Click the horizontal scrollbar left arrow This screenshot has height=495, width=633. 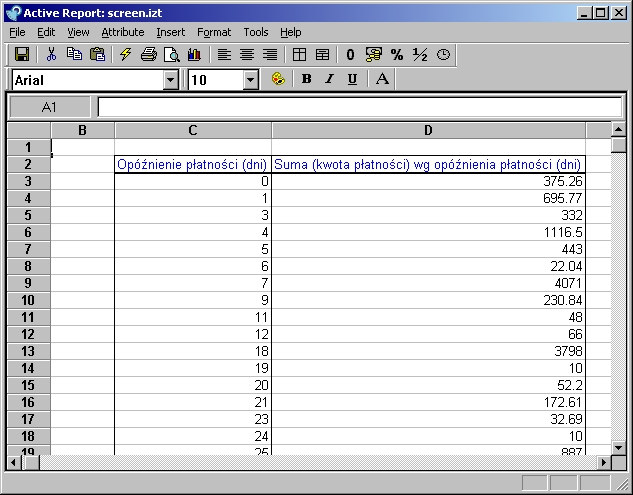[14, 462]
